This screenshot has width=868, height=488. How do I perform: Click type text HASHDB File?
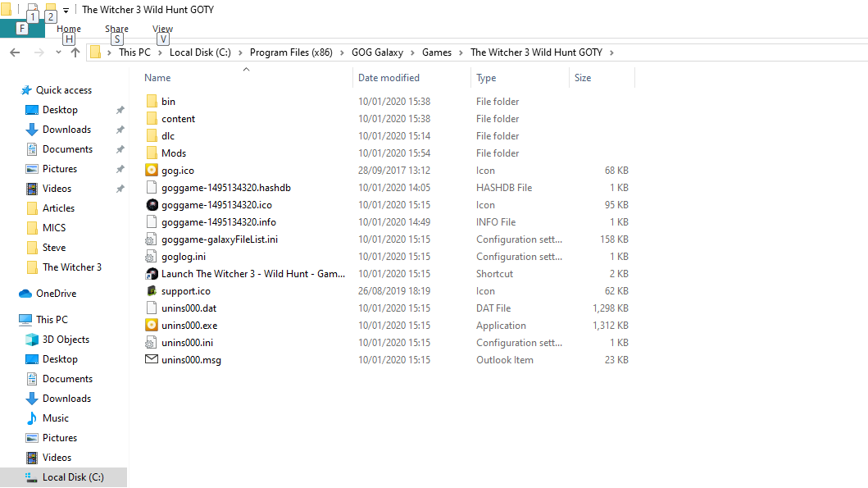point(504,188)
